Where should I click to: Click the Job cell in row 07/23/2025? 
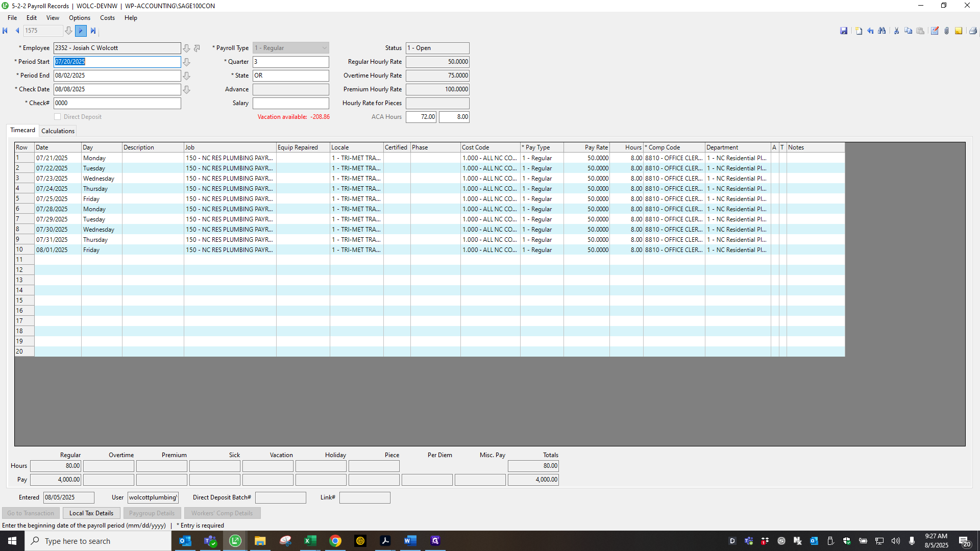(230, 179)
